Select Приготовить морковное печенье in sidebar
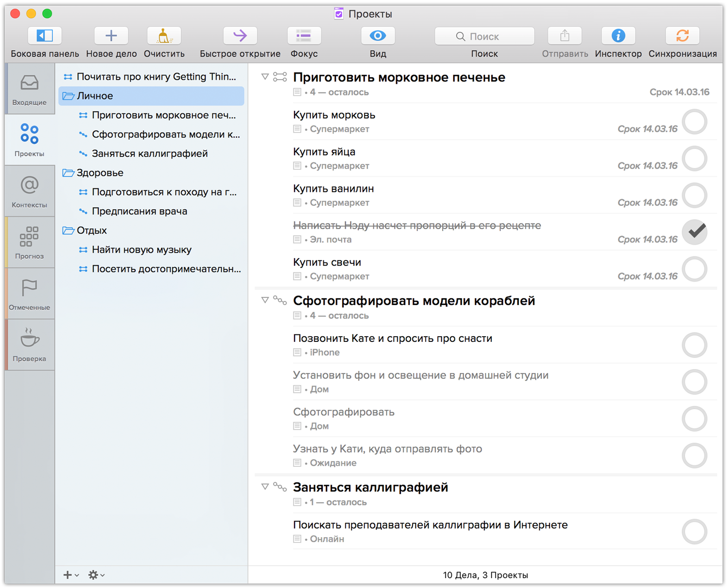727x588 pixels. pos(151,115)
